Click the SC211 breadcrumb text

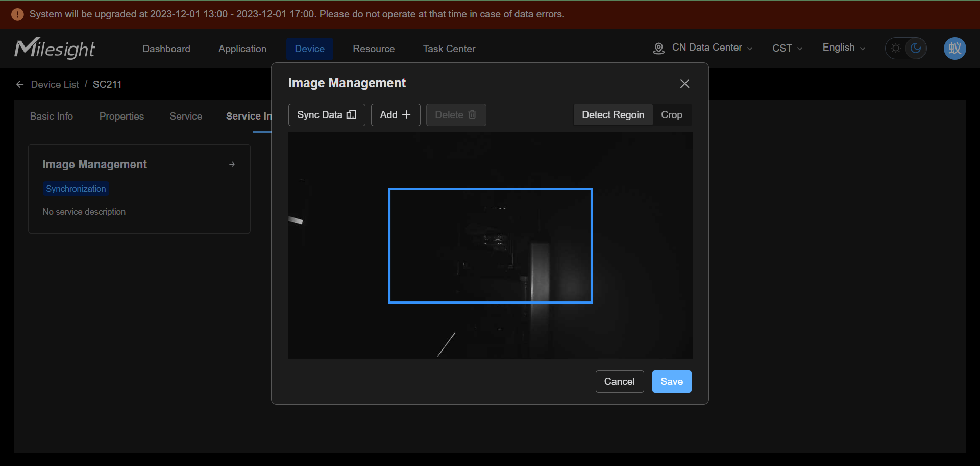(x=107, y=84)
